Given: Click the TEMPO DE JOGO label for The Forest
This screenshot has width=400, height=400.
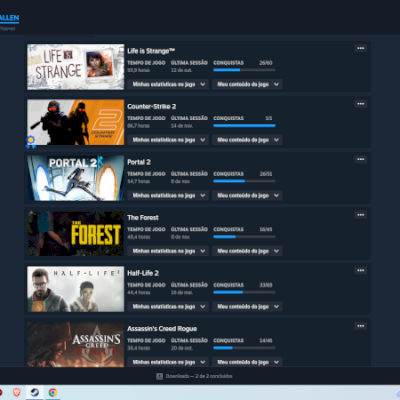Looking at the screenshot, I should click(x=146, y=229).
